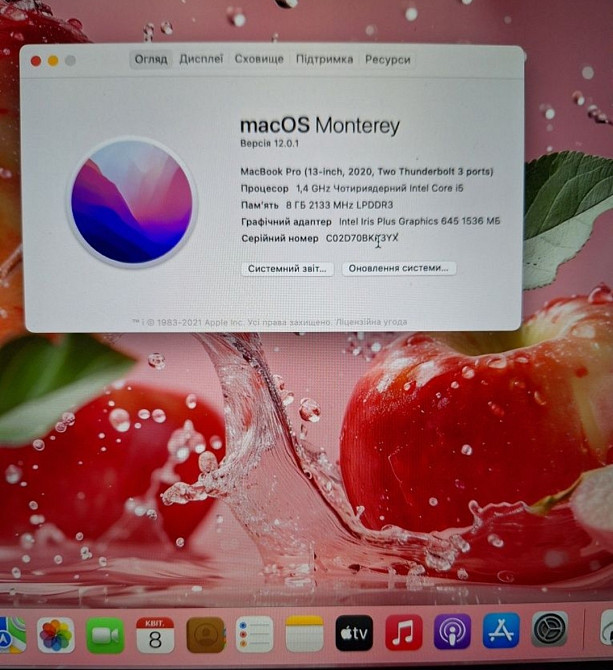The width and height of the screenshot is (613, 670).
Task: Click the macOS Monterey title
Action: click(320, 126)
